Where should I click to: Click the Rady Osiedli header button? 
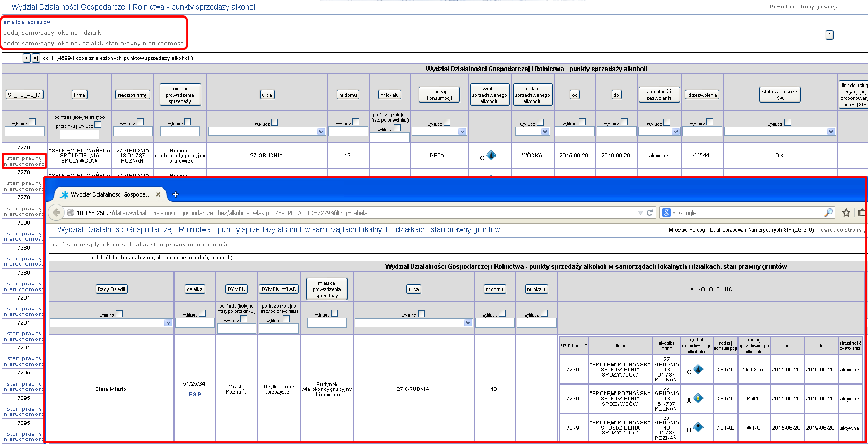(x=111, y=289)
